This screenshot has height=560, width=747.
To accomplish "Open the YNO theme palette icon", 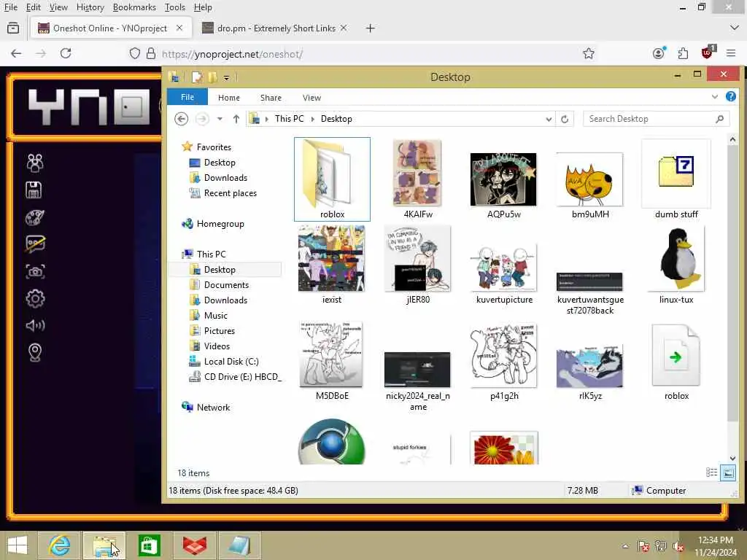I will coord(35,217).
